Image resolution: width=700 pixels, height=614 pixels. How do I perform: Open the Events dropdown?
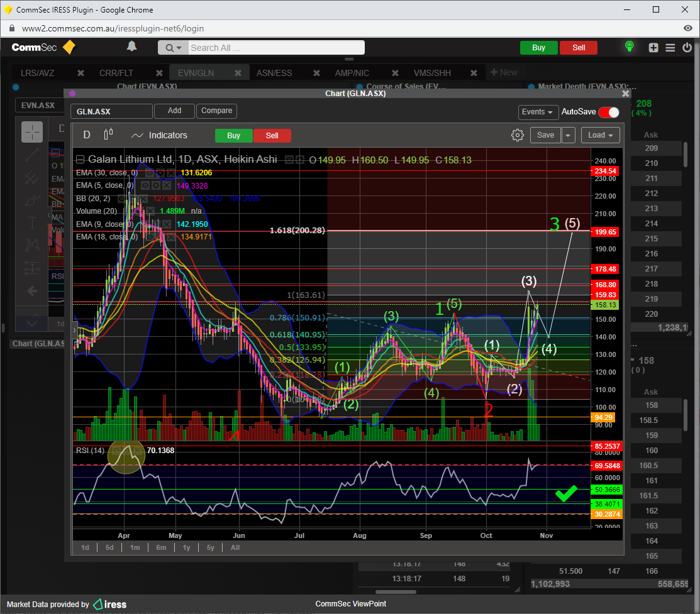click(x=538, y=112)
